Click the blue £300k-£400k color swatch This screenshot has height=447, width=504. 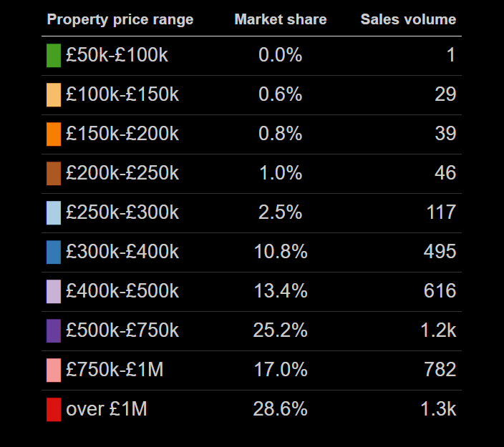click(54, 252)
